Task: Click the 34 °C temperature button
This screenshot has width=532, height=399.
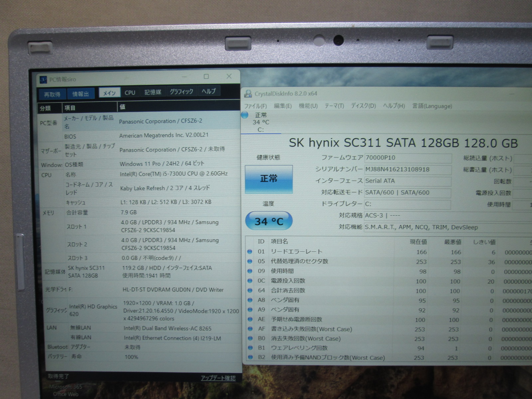Action: click(269, 221)
